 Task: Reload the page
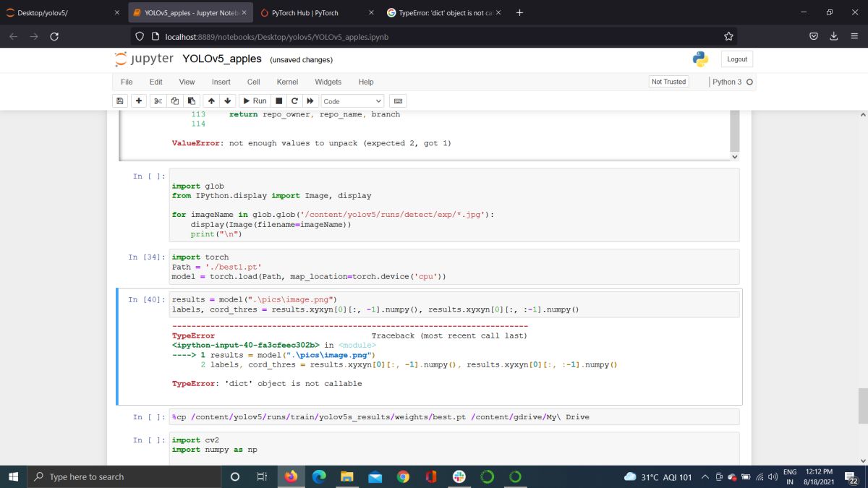click(54, 36)
